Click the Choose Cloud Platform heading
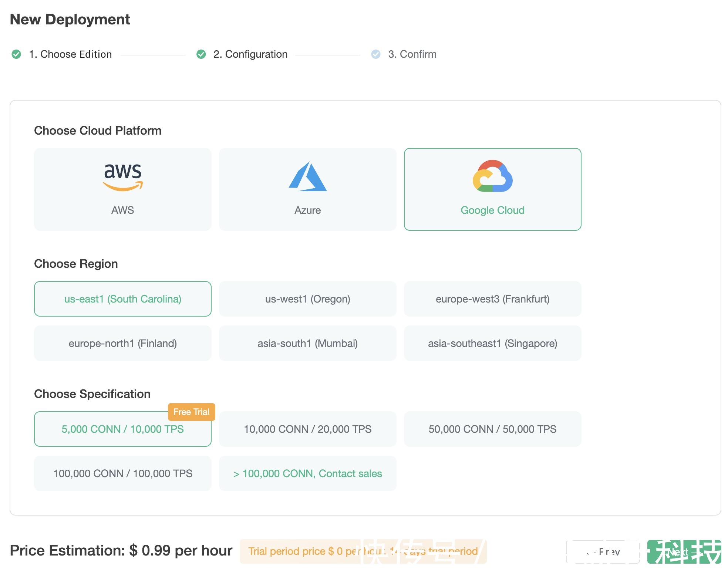Image resolution: width=728 pixels, height=574 pixels. (x=98, y=131)
